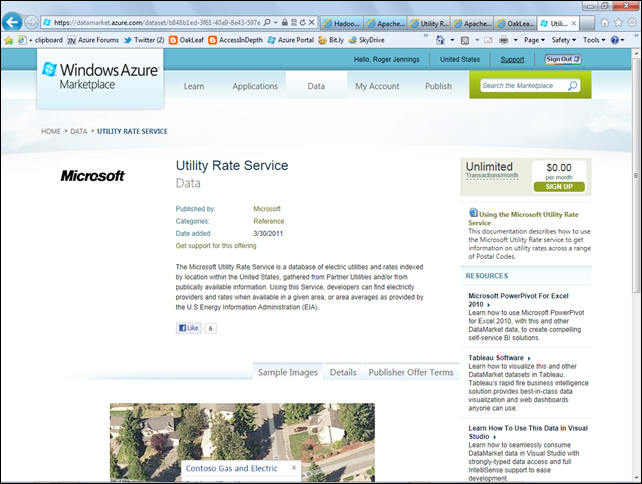Switch to the Utility R... browser tab
This screenshot has width=642, height=484.
430,23
